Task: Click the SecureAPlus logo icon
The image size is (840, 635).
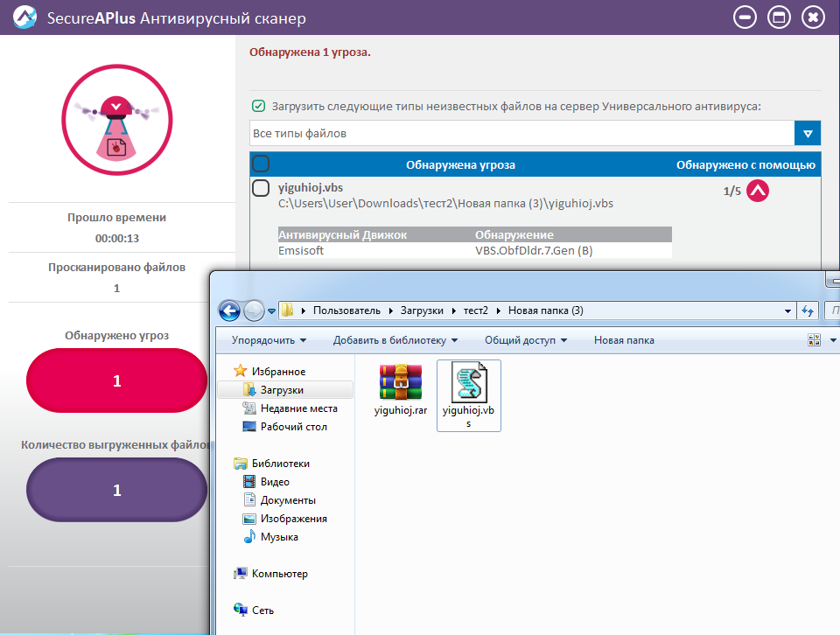Action: click(24, 17)
